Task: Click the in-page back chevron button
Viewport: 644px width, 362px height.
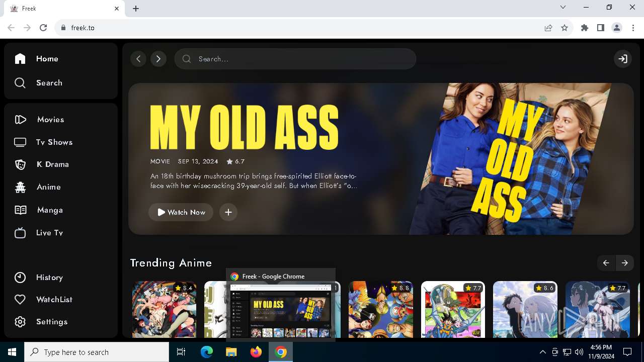Action: tap(138, 59)
